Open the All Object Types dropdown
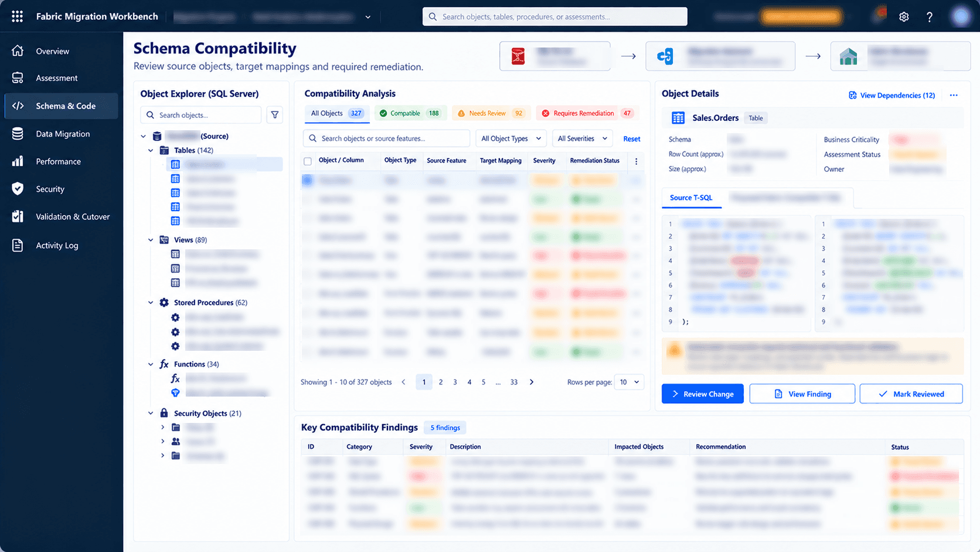 pos(511,138)
